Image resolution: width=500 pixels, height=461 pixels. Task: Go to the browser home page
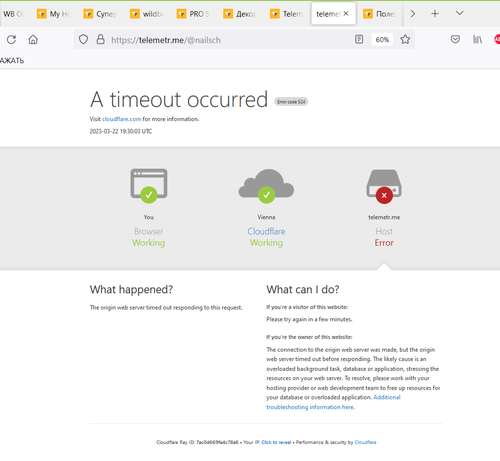33,40
